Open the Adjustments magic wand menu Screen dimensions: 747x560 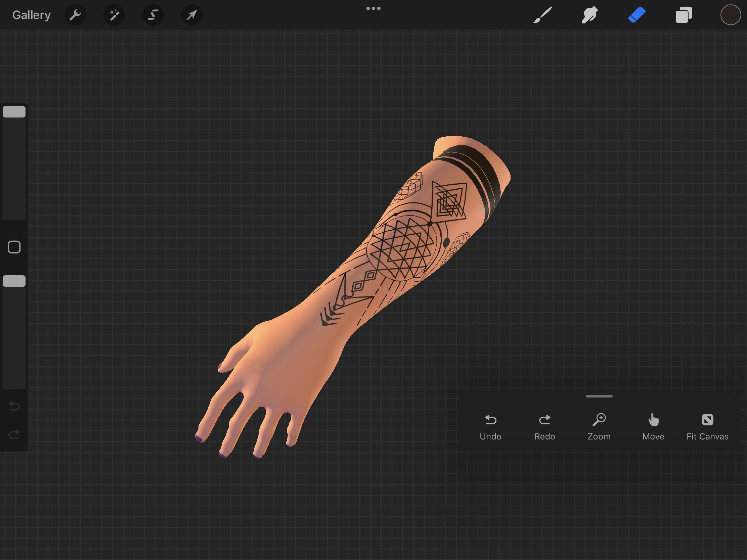114,15
